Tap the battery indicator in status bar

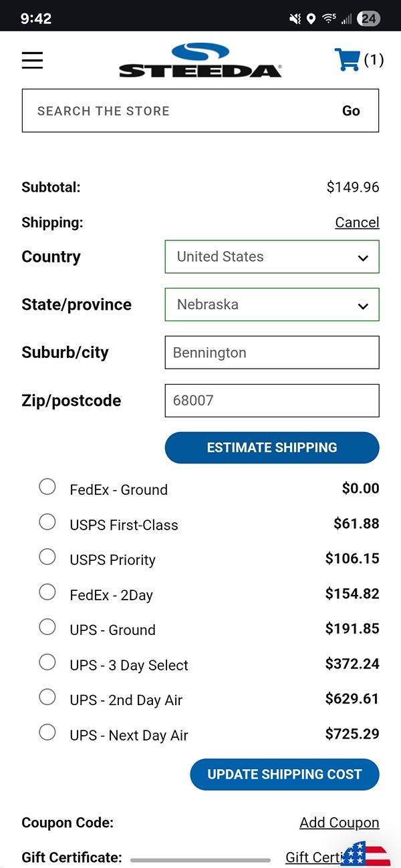369,19
